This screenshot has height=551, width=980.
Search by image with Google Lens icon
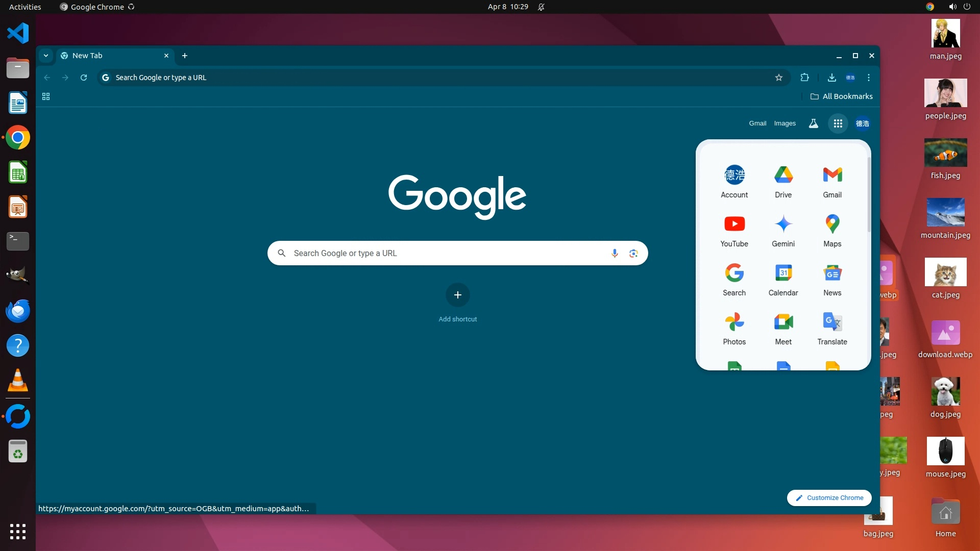(x=633, y=253)
